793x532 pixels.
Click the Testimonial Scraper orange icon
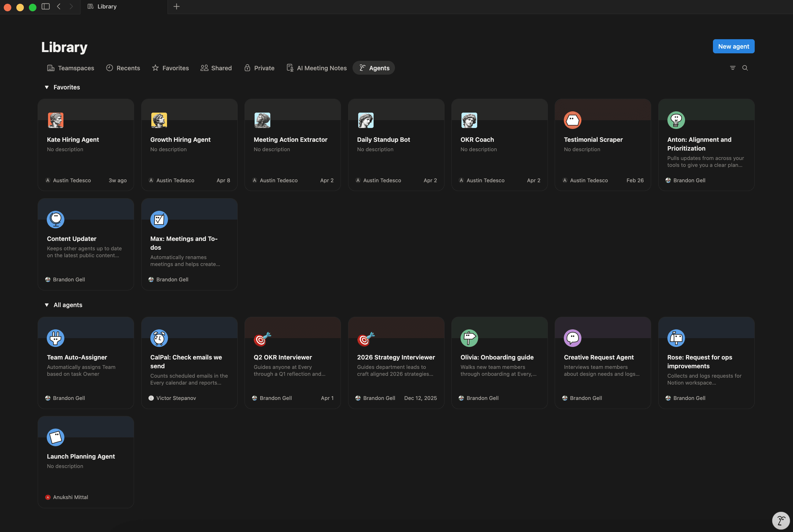(572, 120)
